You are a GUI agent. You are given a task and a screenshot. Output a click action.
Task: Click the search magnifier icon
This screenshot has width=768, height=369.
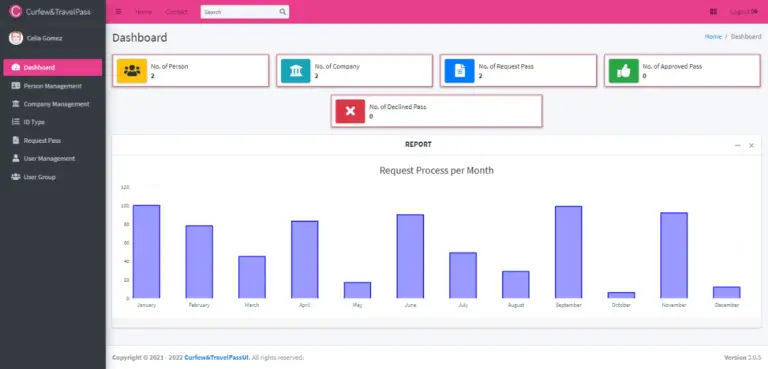click(283, 12)
